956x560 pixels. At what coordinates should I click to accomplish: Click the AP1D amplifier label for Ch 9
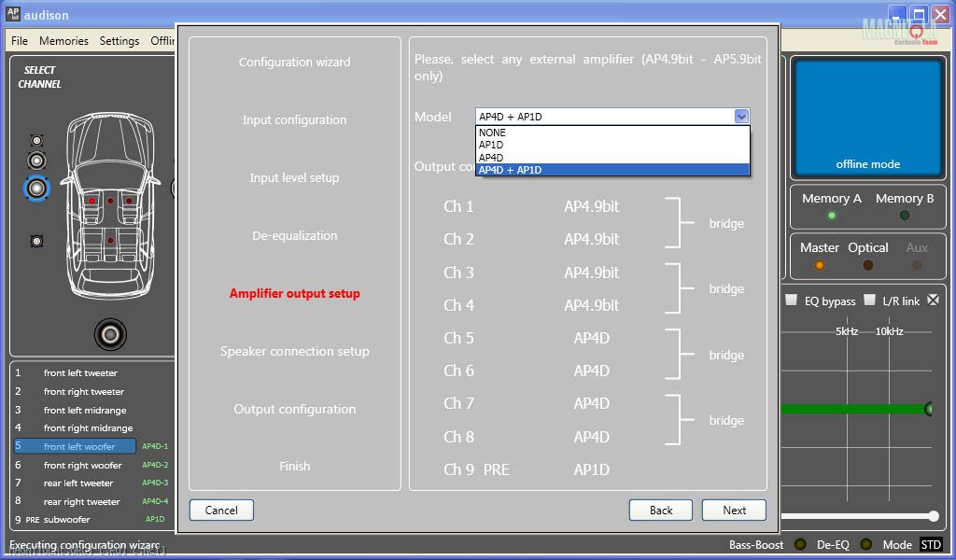tap(591, 469)
